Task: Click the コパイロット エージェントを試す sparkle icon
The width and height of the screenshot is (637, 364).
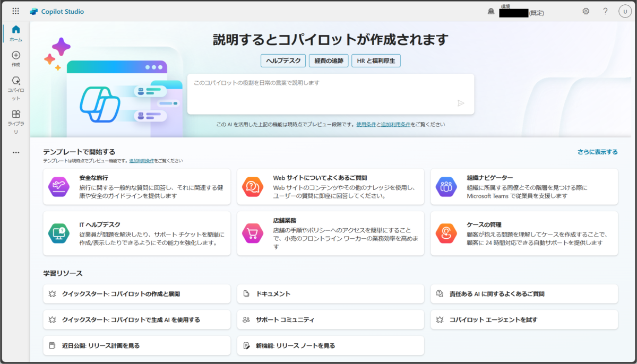Action: coord(440,319)
